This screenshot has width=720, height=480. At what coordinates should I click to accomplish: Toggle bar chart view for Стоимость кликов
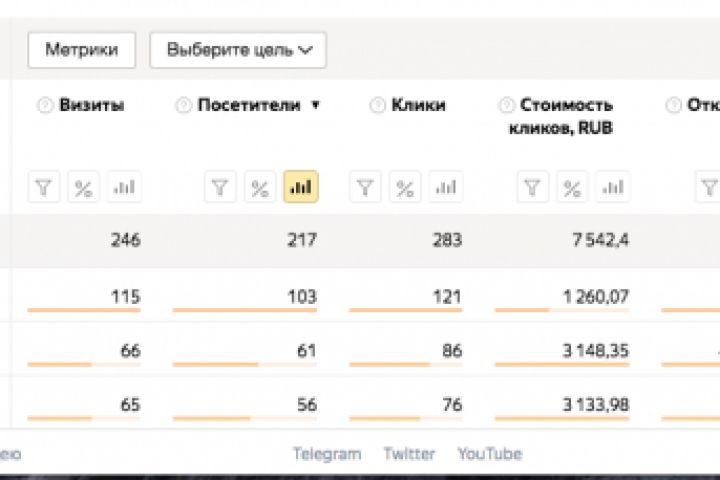(x=613, y=187)
